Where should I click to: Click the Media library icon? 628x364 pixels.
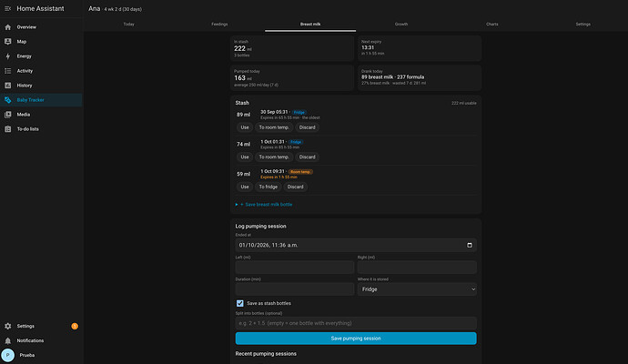pyautogui.click(x=7, y=115)
